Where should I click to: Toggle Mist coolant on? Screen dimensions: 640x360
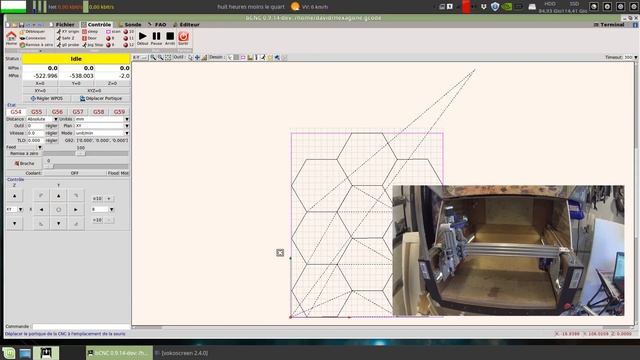point(124,173)
